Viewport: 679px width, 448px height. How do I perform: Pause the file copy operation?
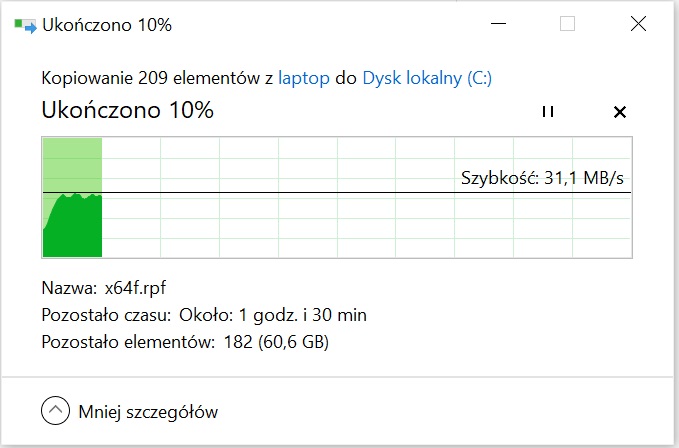548,112
